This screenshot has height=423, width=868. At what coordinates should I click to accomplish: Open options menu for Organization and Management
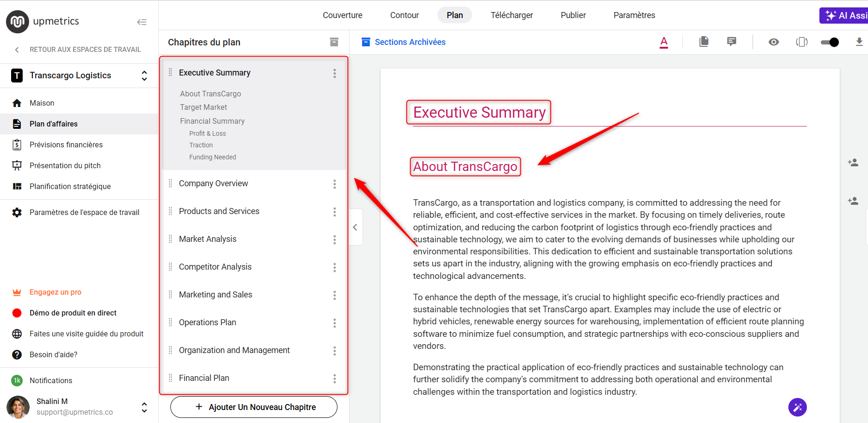pyautogui.click(x=334, y=351)
